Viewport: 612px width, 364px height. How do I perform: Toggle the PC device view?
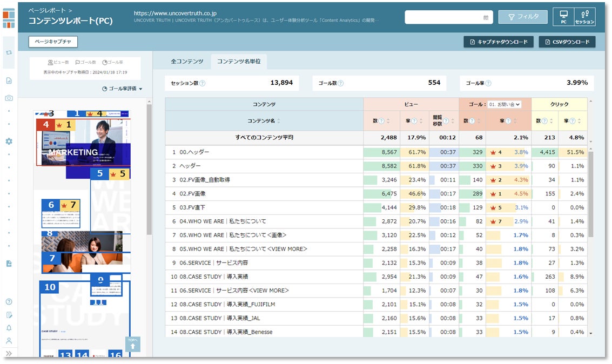point(563,17)
